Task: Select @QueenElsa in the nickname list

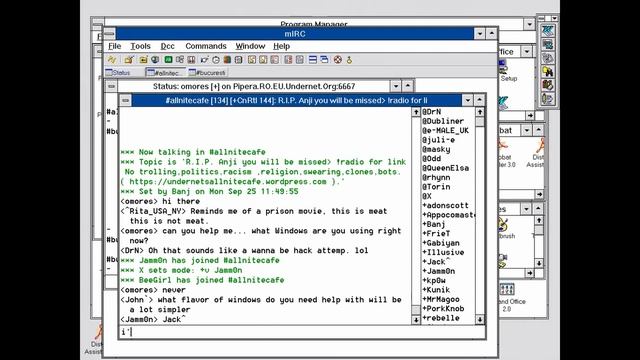Action: (x=445, y=168)
